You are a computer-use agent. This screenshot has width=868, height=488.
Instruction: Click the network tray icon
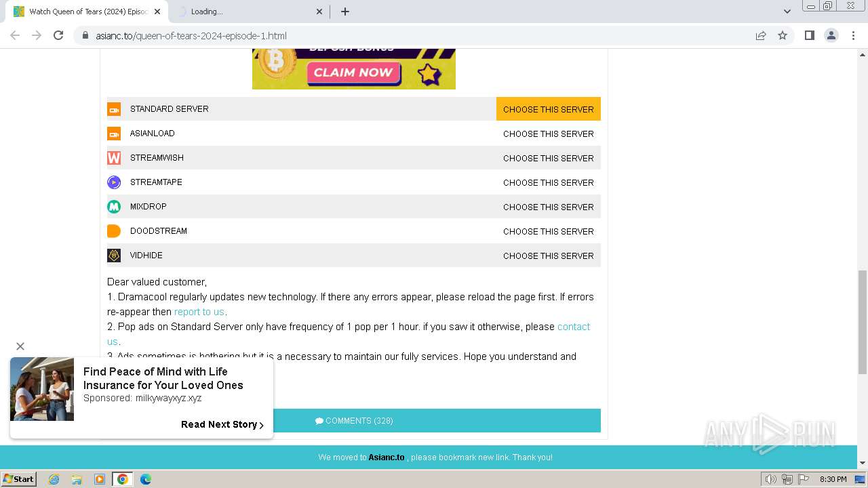pos(787,479)
